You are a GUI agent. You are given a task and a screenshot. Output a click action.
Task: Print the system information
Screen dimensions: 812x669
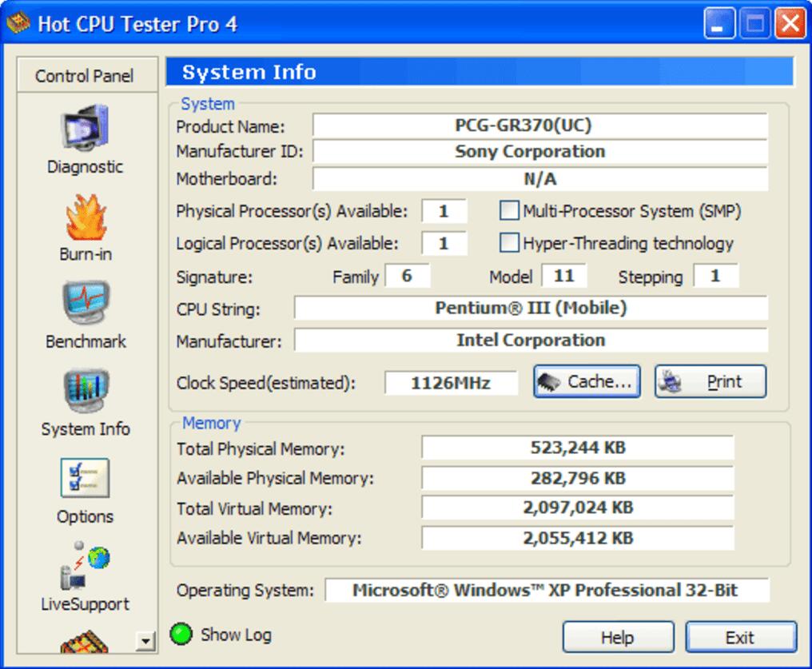coord(710,382)
